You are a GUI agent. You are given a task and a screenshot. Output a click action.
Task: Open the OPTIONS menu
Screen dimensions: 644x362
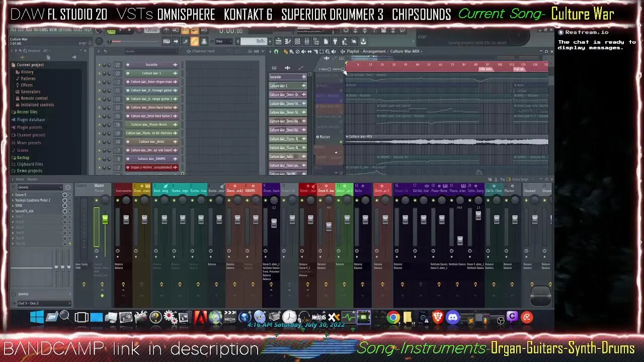tap(65, 30)
